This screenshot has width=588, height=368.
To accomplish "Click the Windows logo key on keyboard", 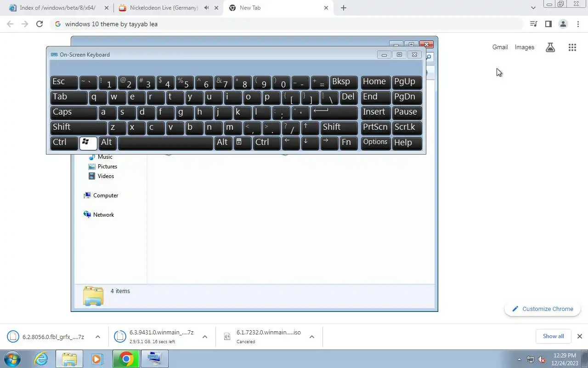I will click(x=88, y=143).
